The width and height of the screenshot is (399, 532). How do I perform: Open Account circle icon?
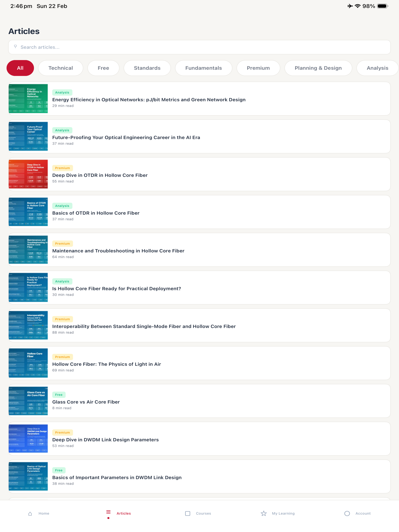347,514
